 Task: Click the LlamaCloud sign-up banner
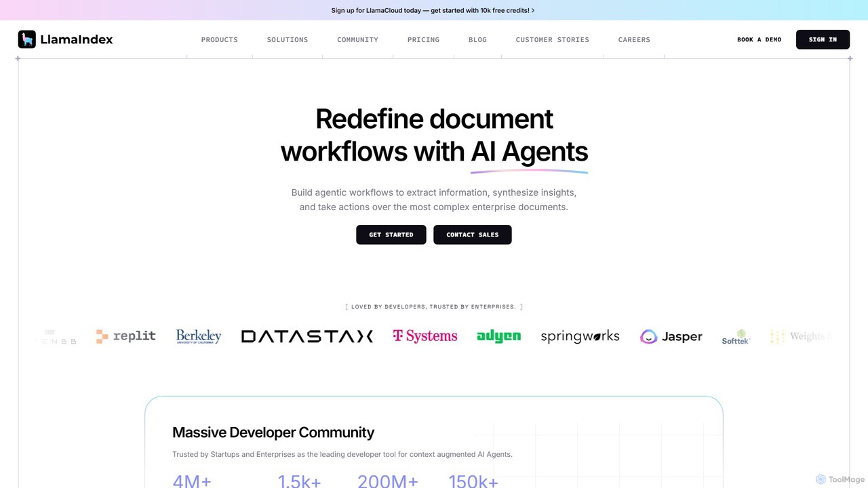pos(433,10)
